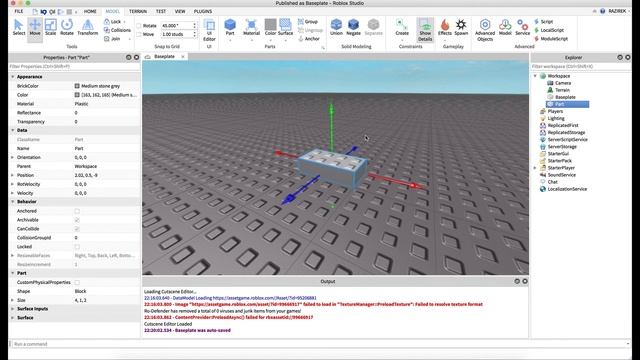Click the Join surfaces tool
640x360 pixels.
point(112,39)
